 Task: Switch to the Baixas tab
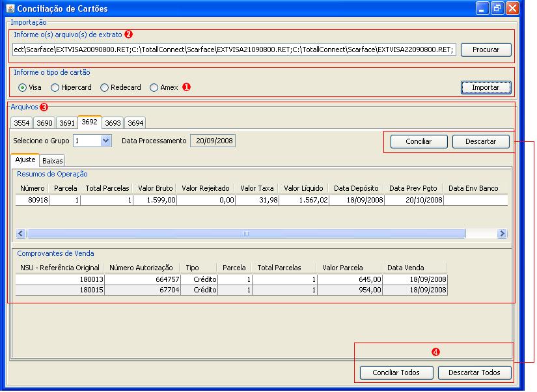tap(53, 161)
